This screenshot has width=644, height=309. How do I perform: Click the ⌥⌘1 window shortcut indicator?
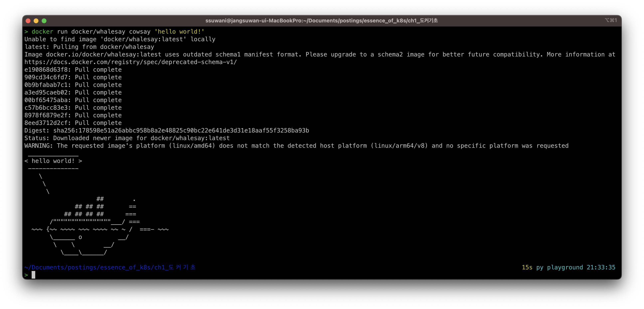[x=611, y=20]
